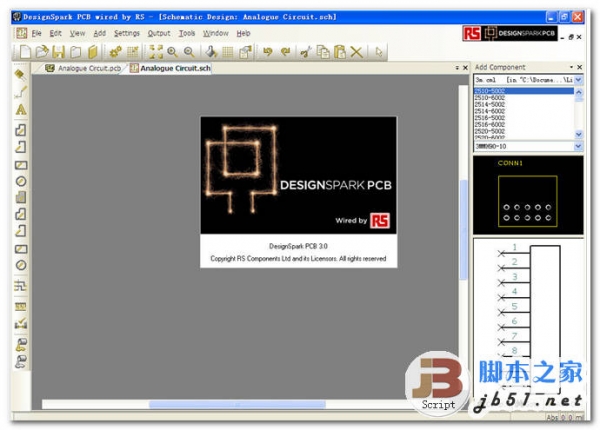Click the Zoom out magnifier icon
The image size is (600, 430).
pos(189,52)
